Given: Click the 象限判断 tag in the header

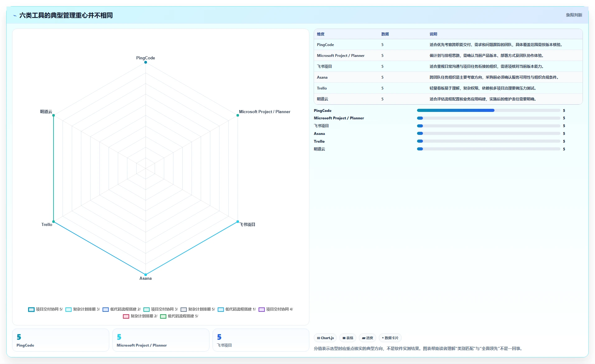Looking at the screenshot, I should (574, 15).
